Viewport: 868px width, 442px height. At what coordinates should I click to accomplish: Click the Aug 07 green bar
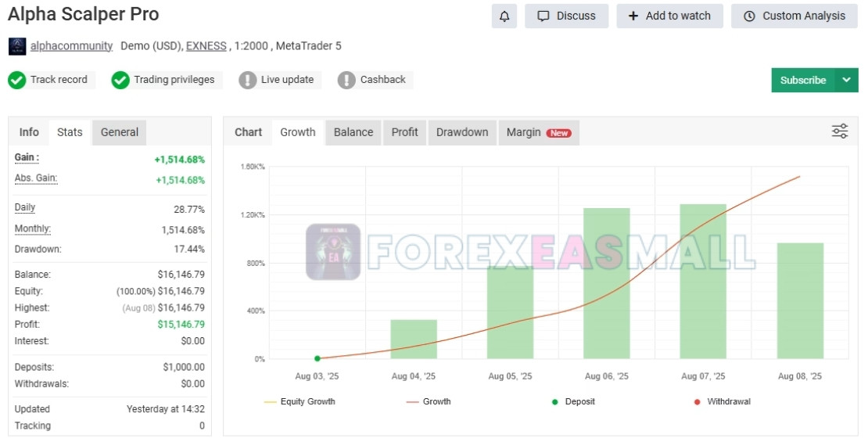click(x=703, y=282)
